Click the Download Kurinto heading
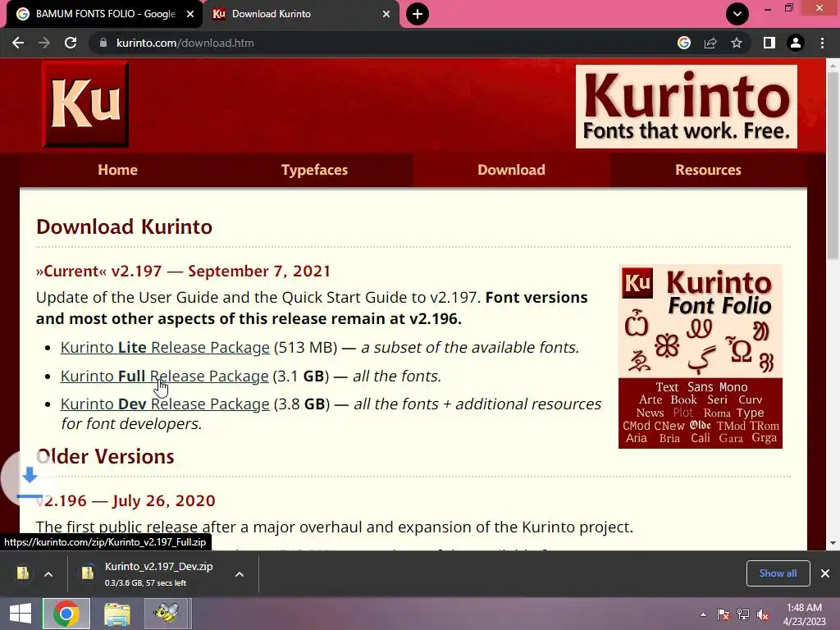The height and width of the screenshot is (630, 840). (x=125, y=226)
